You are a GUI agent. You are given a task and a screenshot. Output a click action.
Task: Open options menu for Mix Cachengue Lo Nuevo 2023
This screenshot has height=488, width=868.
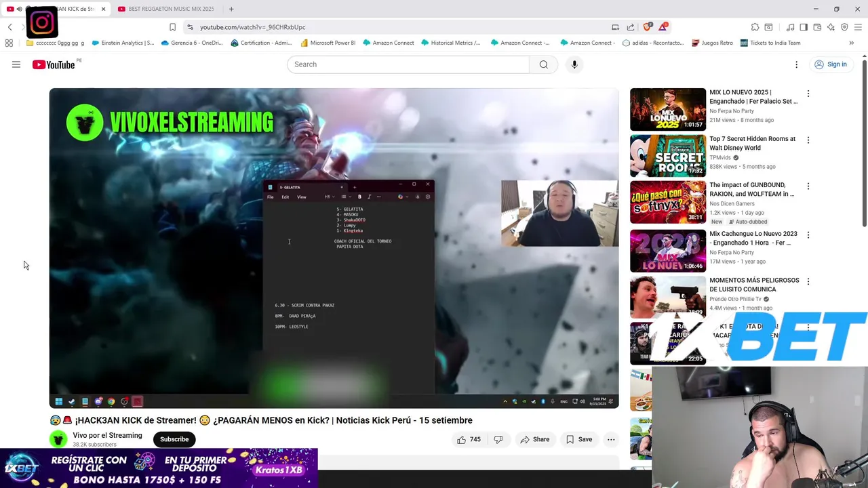pos(808,235)
